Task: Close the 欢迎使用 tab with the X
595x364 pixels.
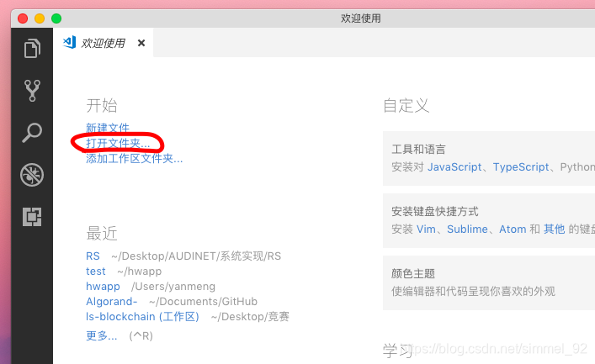Action: 141,43
